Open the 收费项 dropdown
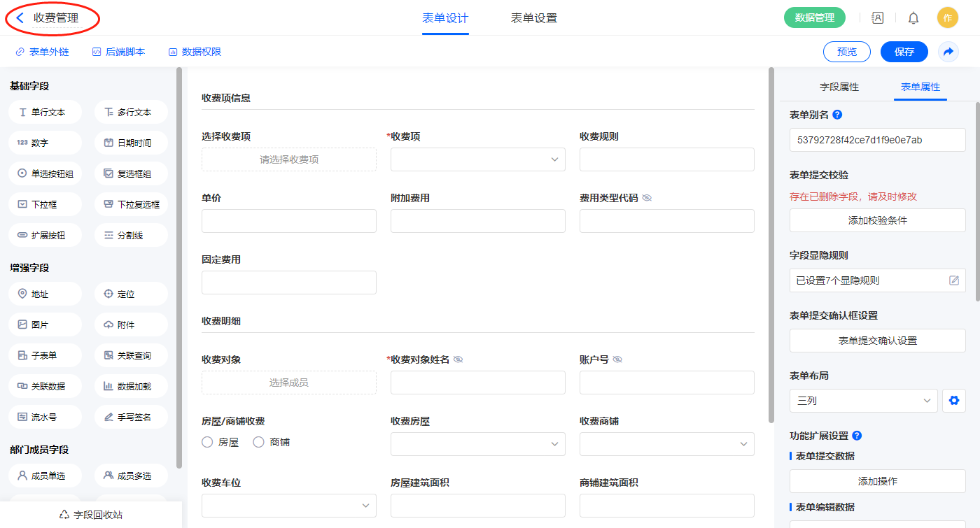This screenshot has width=980, height=528. [x=478, y=159]
